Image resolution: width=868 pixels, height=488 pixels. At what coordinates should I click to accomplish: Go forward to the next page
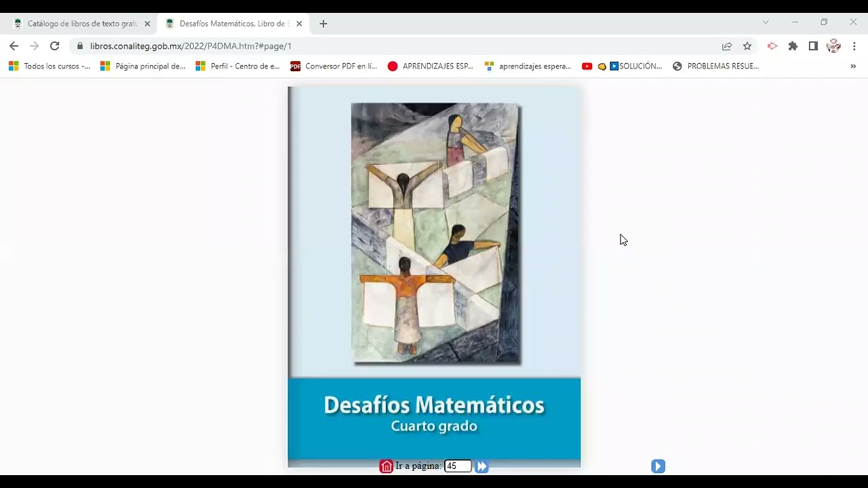34,46
